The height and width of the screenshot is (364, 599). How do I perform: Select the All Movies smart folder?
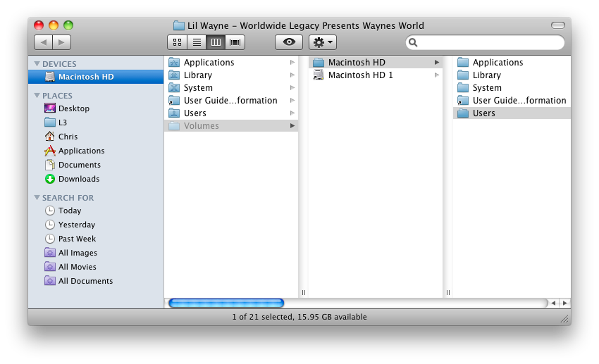click(x=96, y=267)
